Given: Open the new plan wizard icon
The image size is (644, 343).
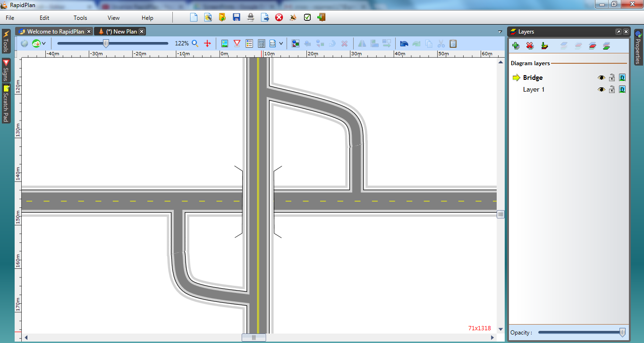Looking at the screenshot, I should pos(208,17).
